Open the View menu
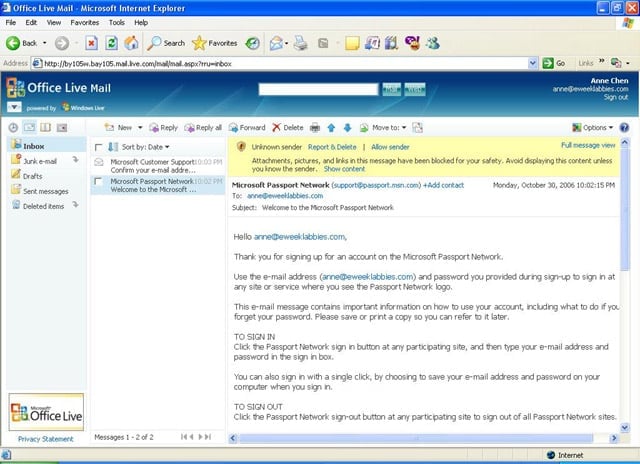The height and width of the screenshot is (464, 640). tap(53, 22)
